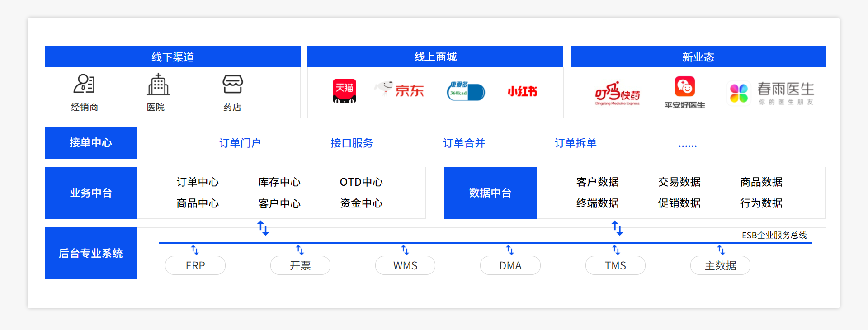Image resolution: width=868 pixels, height=330 pixels.
Task: Click the 促销数据 text
Action: tap(679, 203)
